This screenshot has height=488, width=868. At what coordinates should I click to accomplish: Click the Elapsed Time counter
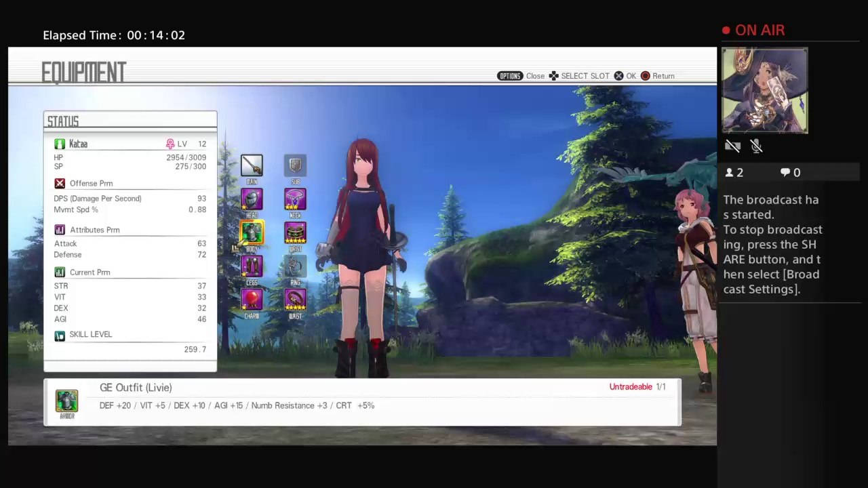point(114,35)
